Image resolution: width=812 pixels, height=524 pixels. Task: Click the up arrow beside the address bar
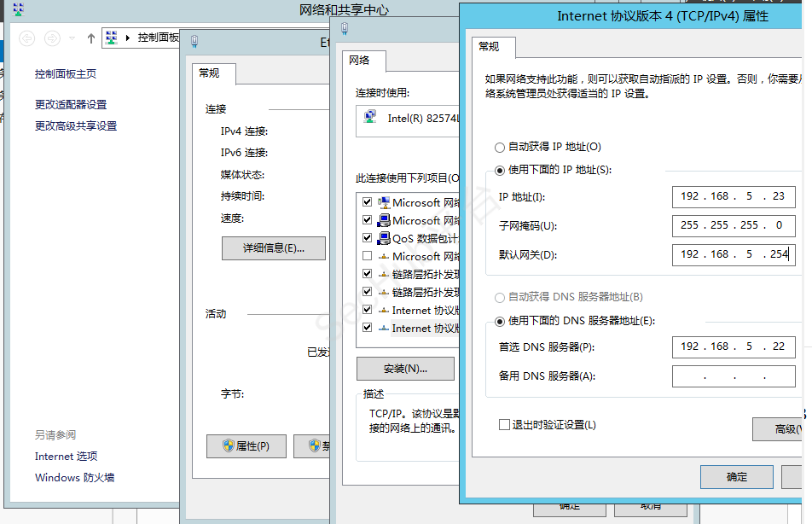click(91, 38)
